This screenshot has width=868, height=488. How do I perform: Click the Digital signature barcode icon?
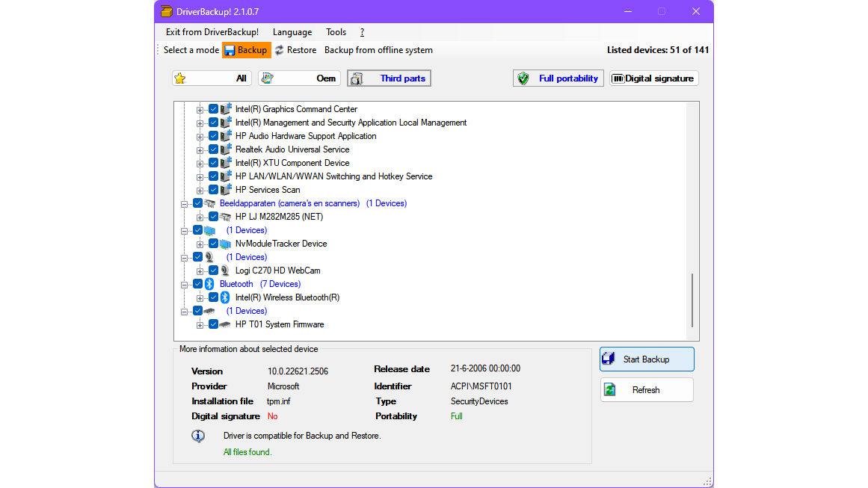click(618, 78)
